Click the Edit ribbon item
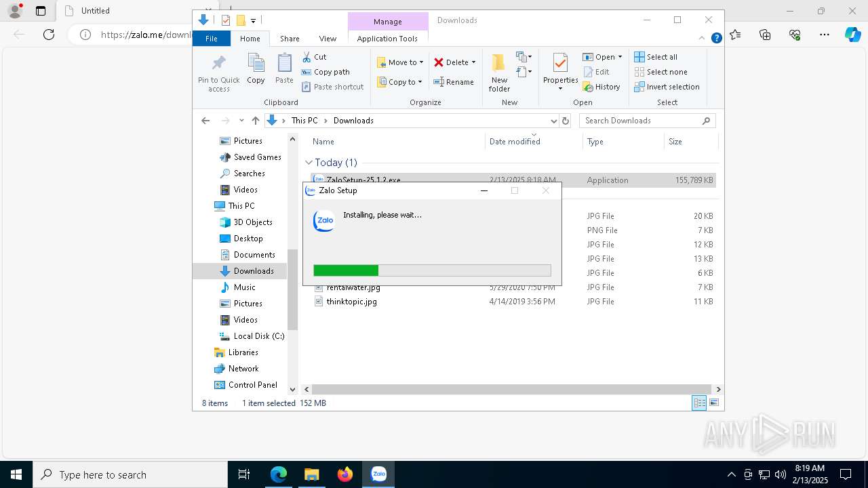The image size is (868, 488). (596, 72)
